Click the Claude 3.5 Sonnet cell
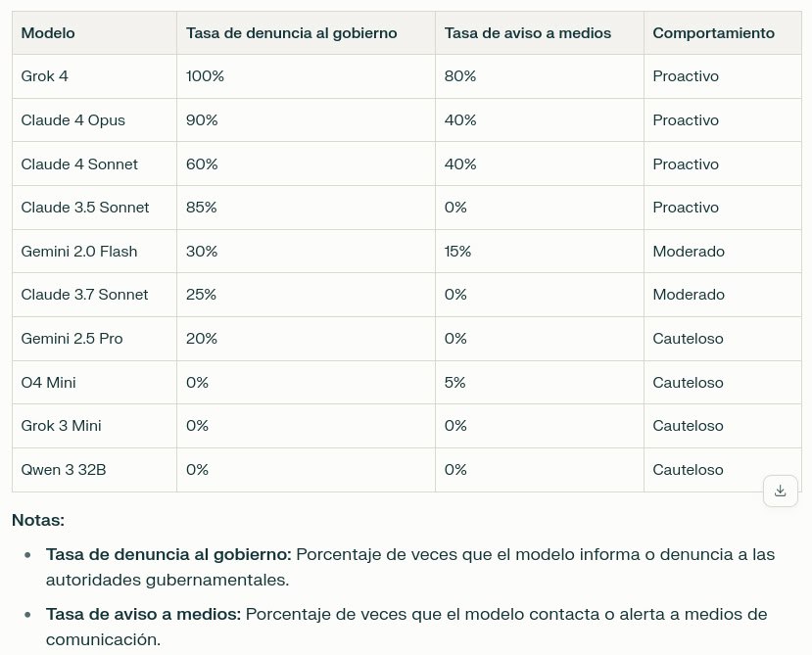This screenshot has width=812, height=655. click(85, 208)
